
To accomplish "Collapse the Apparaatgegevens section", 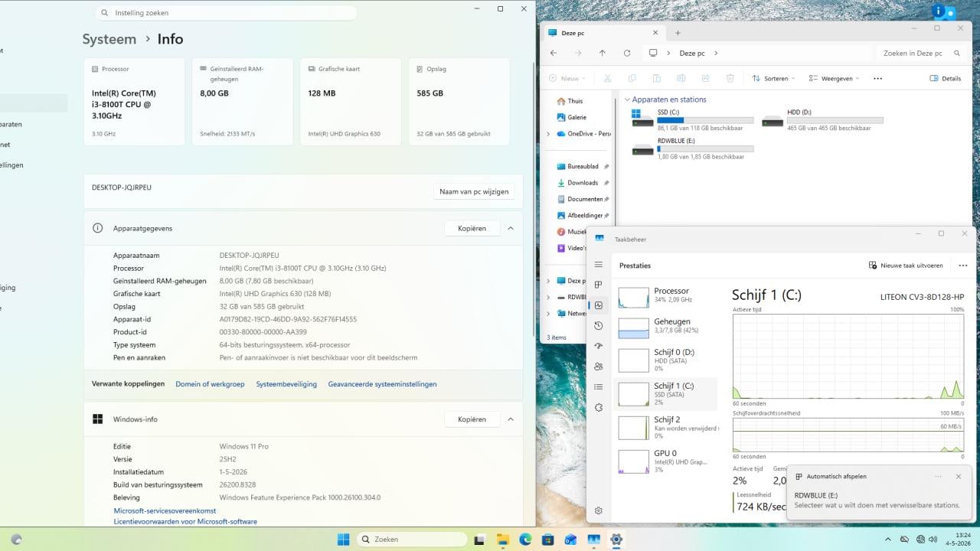I will click(x=511, y=228).
